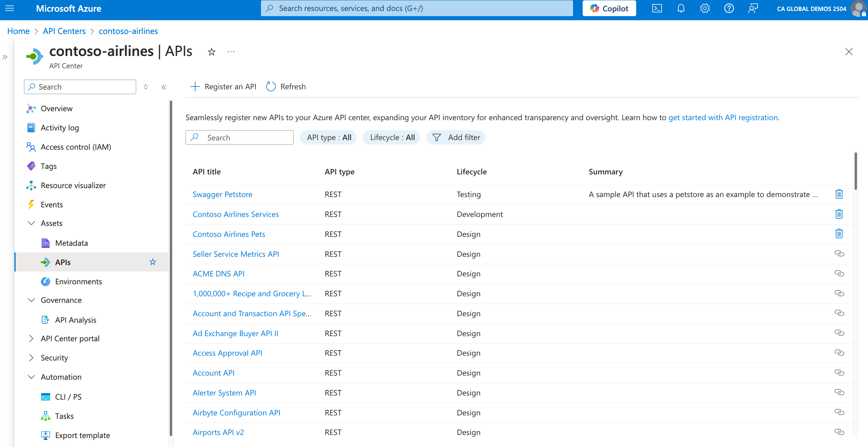Close the contoso-airlines blade
This screenshot has height=447, width=868.
849,52
